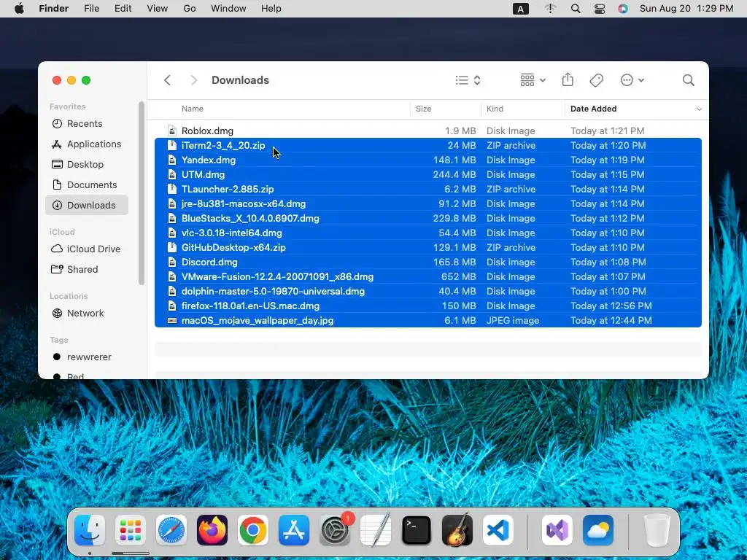This screenshot has width=747, height=560.
Task: Open Visual Studio Code from the Dock
Action: point(498,530)
